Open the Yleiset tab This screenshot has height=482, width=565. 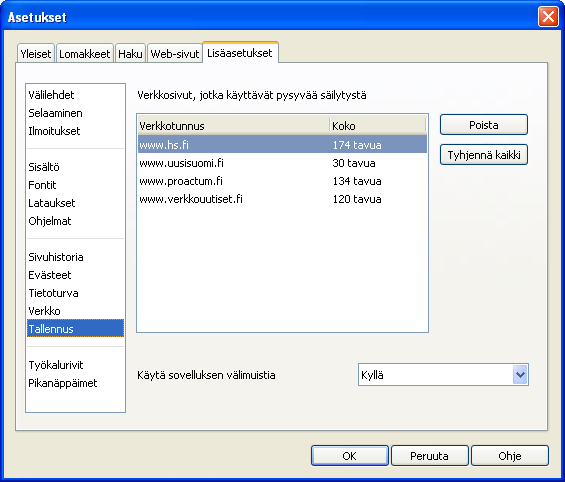(x=36, y=54)
